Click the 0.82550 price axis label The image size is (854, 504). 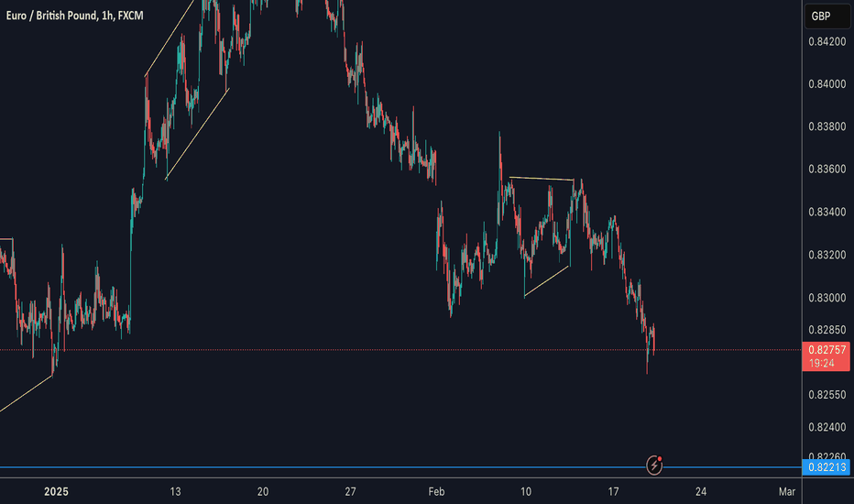[x=827, y=394]
